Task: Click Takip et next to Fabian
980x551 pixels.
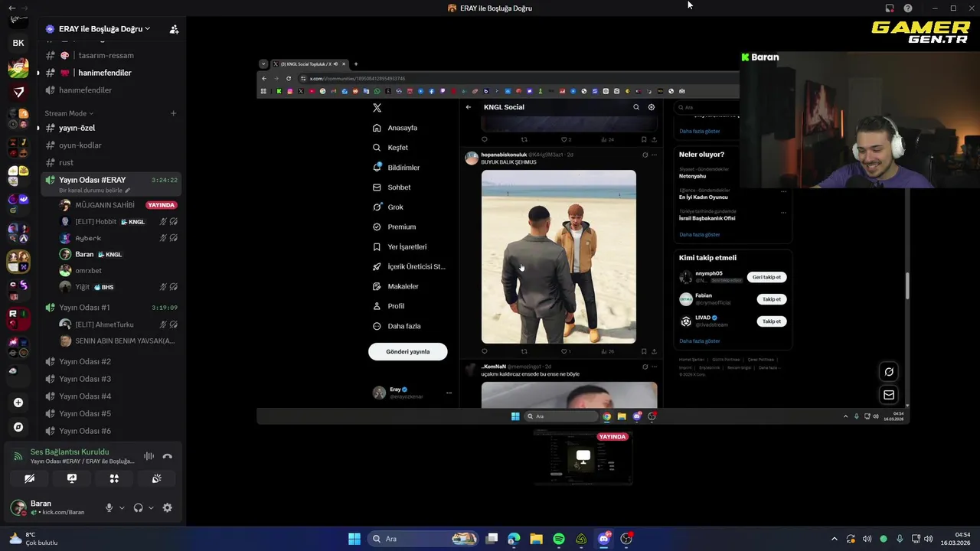Action: tap(771, 299)
